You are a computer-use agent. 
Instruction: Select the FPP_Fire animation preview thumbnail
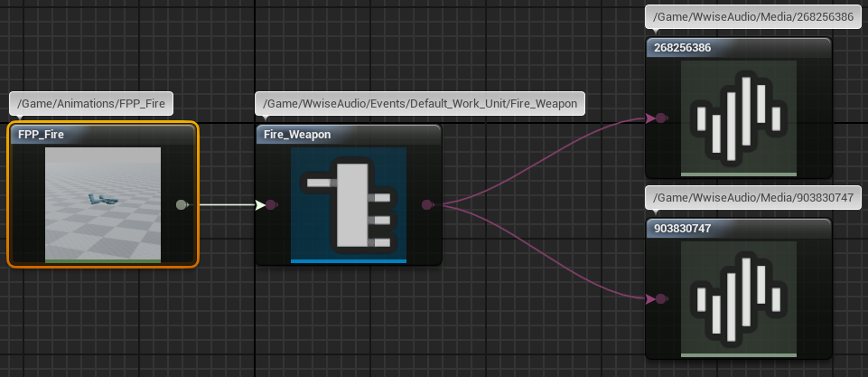click(x=103, y=205)
